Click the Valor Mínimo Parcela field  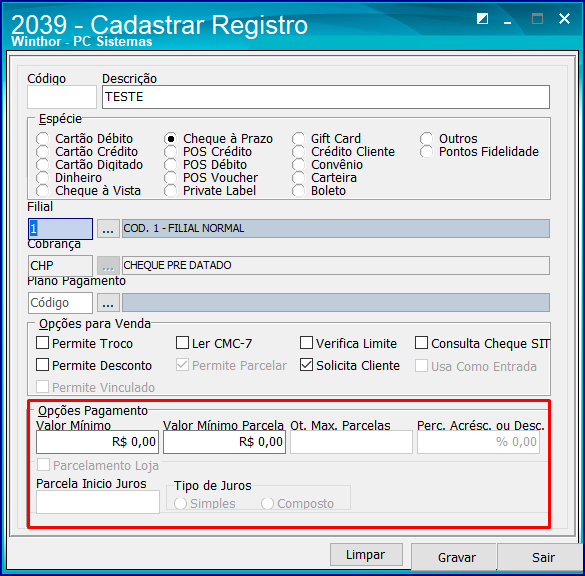(224, 442)
